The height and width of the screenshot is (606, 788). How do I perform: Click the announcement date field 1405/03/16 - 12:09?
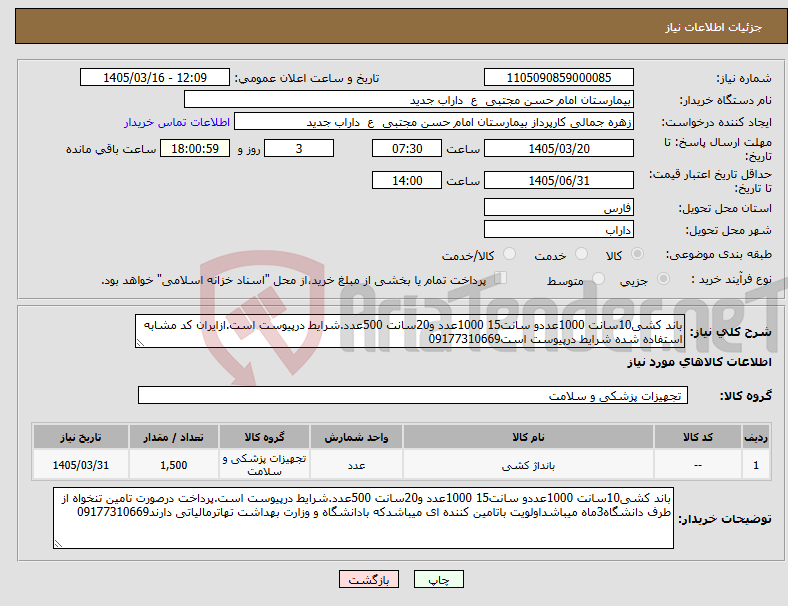155,77
